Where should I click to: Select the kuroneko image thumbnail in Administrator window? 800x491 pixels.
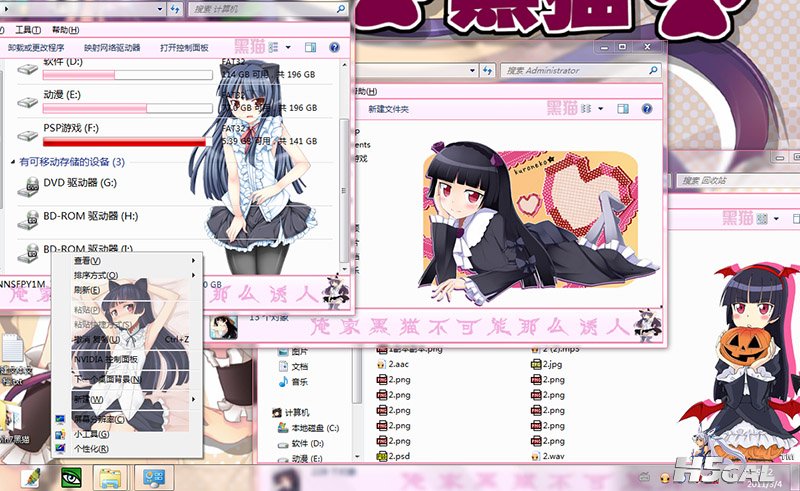(x=540, y=226)
